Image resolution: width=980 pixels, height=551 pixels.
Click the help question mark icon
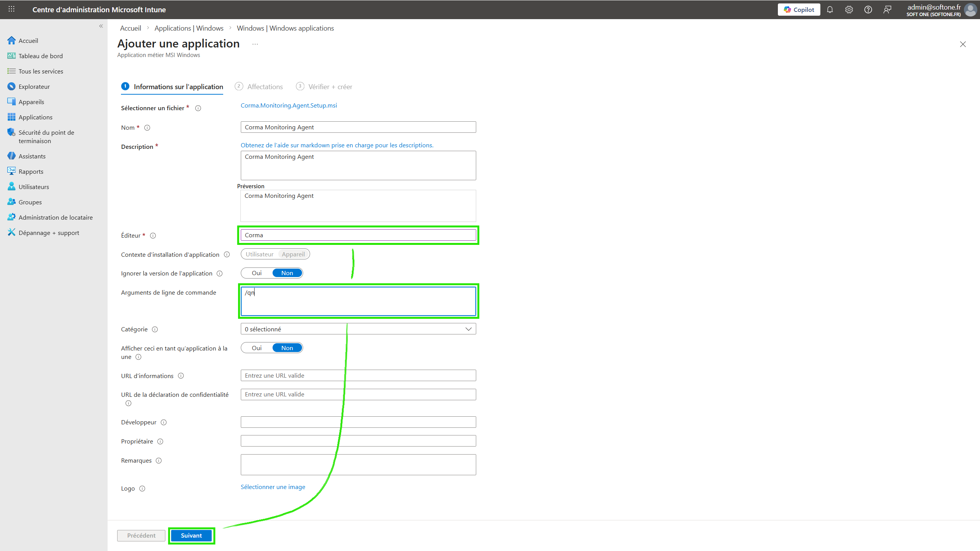point(868,10)
